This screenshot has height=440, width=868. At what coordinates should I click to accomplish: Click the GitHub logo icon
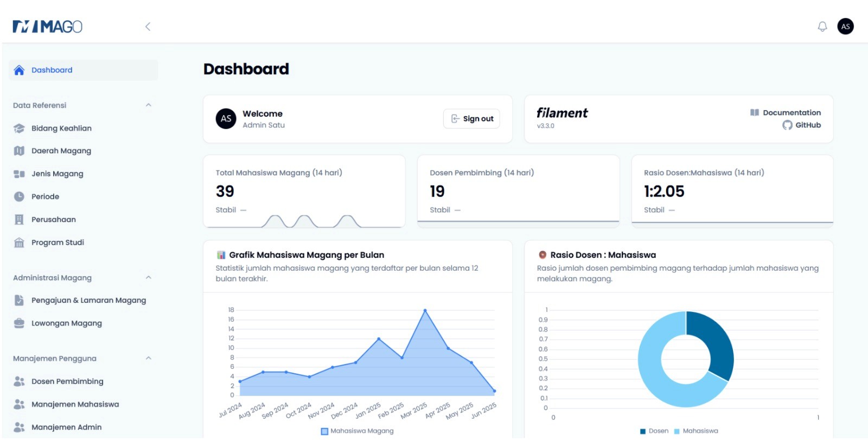[x=787, y=125]
